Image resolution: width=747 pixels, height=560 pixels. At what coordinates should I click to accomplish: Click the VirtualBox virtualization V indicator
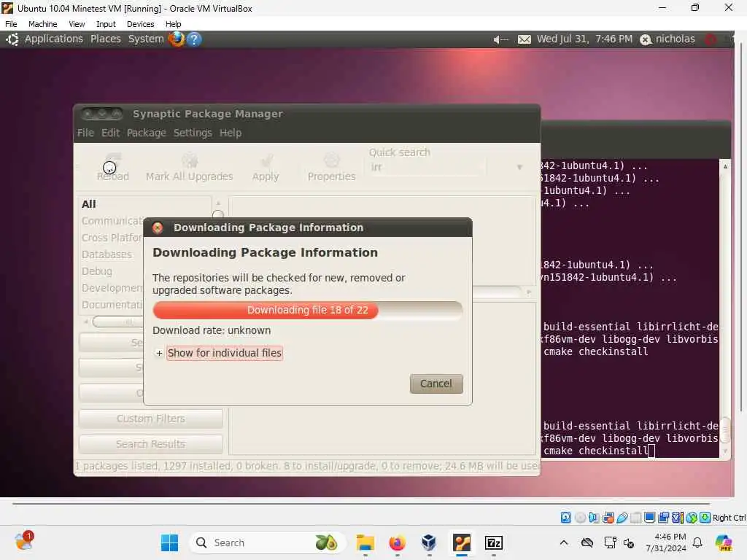(x=678, y=518)
